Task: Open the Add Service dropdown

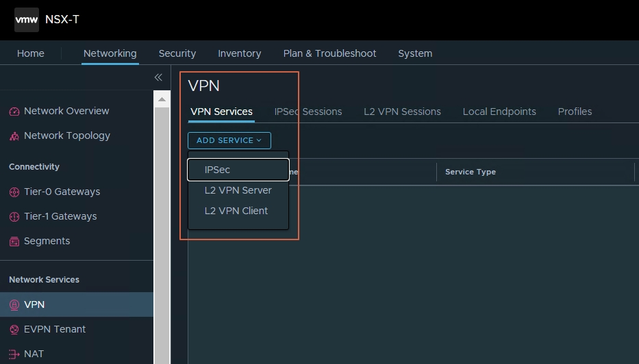Action: (x=229, y=140)
